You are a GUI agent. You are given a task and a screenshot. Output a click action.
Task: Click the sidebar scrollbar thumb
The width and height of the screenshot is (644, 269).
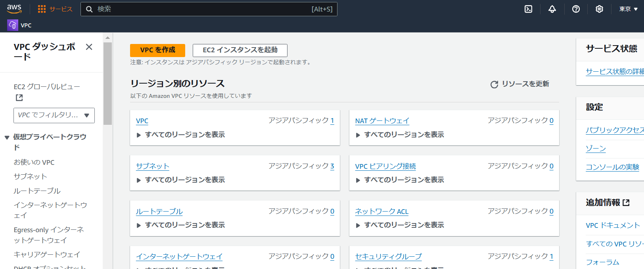[x=107, y=84]
